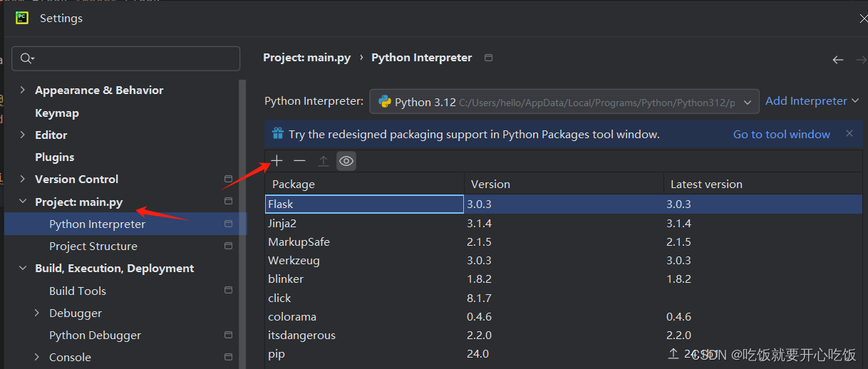
Task: Select Build Tools in the sidebar
Action: [x=78, y=291]
